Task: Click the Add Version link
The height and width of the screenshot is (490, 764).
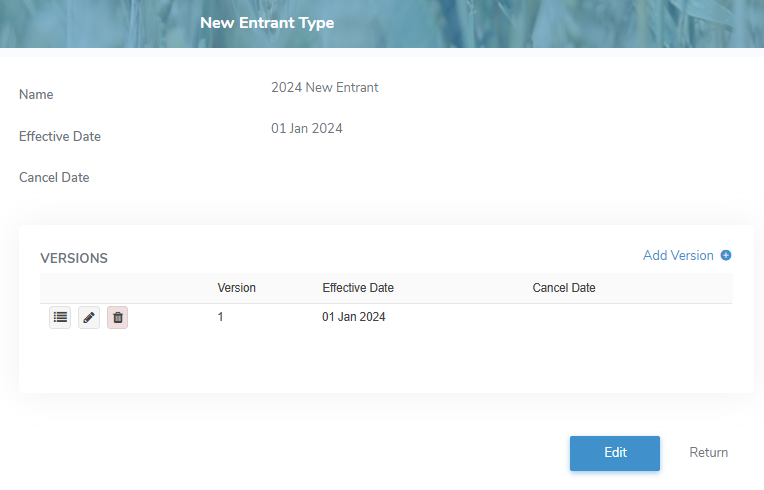Action: pyautogui.click(x=678, y=256)
